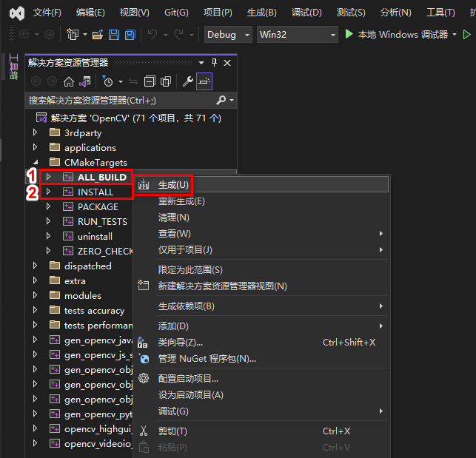The height and width of the screenshot is (458, 476).
Task: Choose 限定为此范围(S) in the context menu
Action: point(261,270)
